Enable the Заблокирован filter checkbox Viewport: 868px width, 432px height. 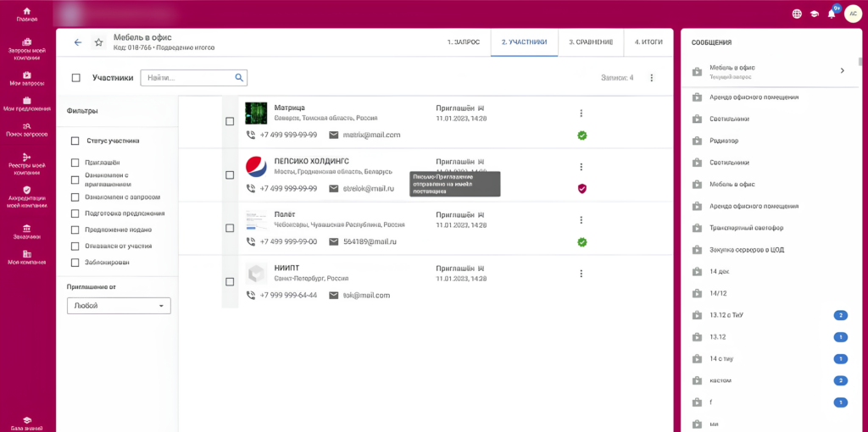pyautogui.click(x=75, y=262)
